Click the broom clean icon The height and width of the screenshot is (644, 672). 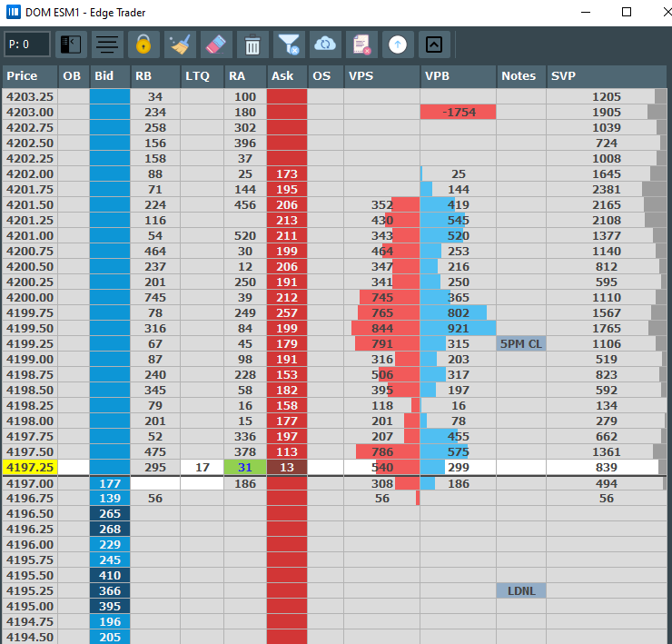pos(180,45)
